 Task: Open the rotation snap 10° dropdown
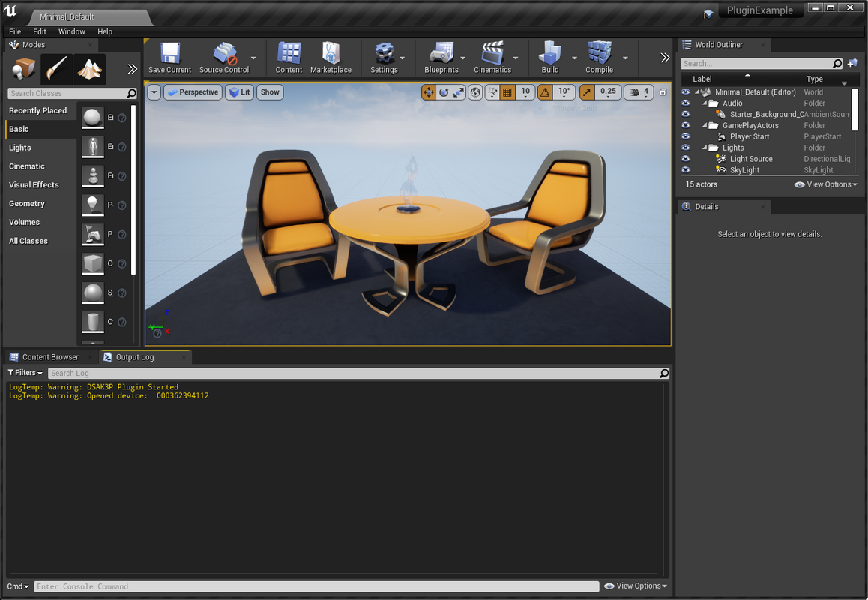tap(564, 92)
